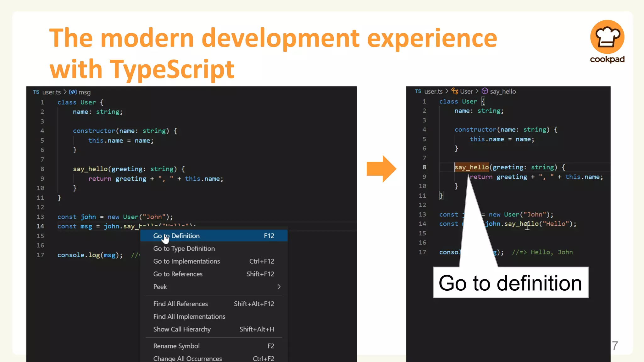Viewport: 644px width, 362px height.
Task: Click 'const john' line in left editor
Action: [115, 217]
